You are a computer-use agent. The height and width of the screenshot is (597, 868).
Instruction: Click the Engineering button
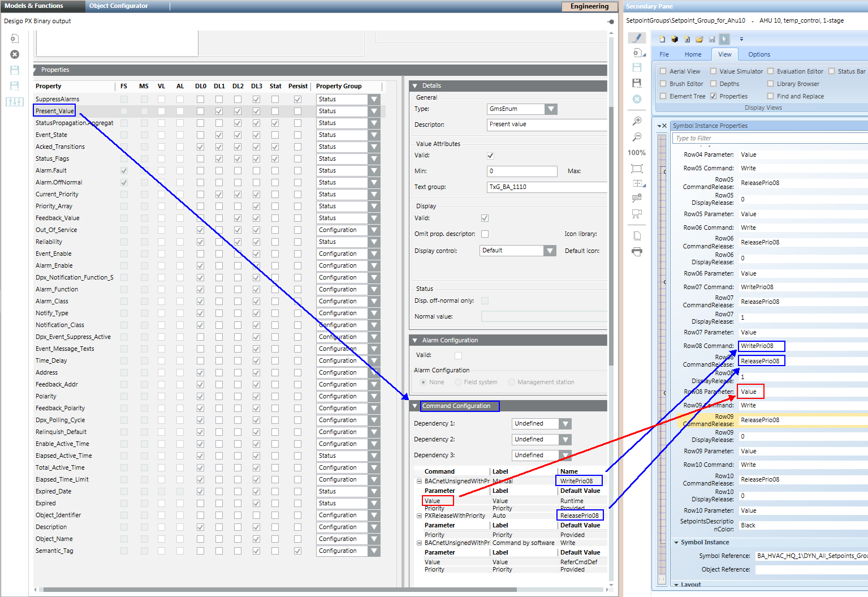click(589, 6)
